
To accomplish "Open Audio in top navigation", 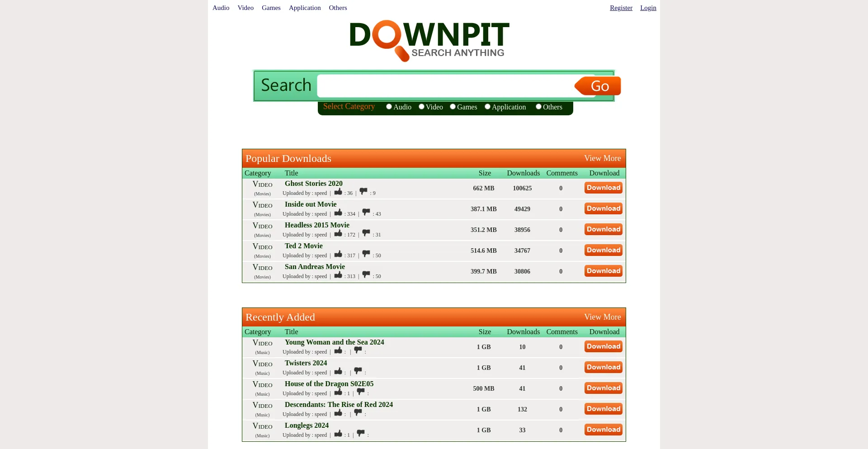I will click(x=221, y=8).
